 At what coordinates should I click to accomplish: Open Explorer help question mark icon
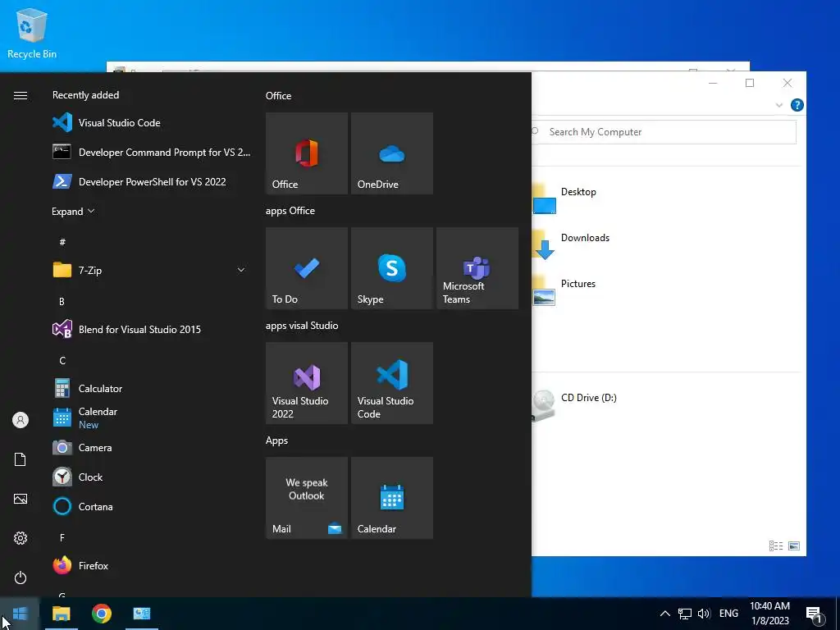tap(797, 105)
